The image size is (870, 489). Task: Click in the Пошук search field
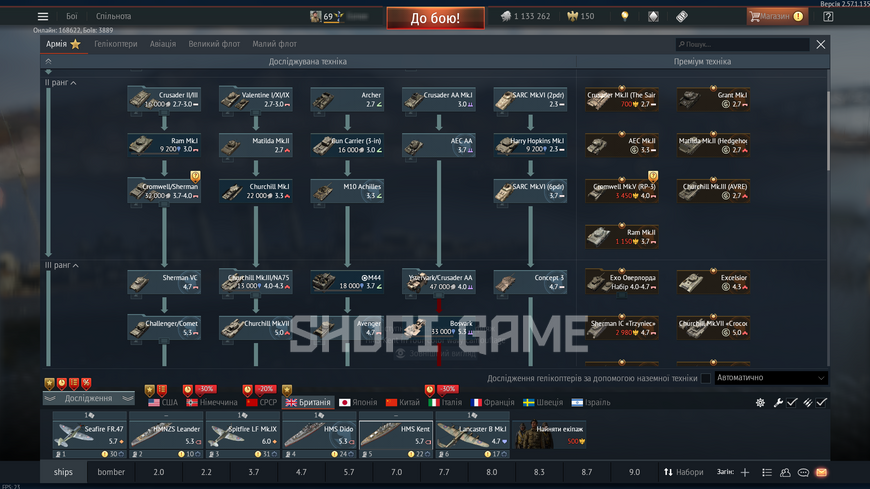742,44
